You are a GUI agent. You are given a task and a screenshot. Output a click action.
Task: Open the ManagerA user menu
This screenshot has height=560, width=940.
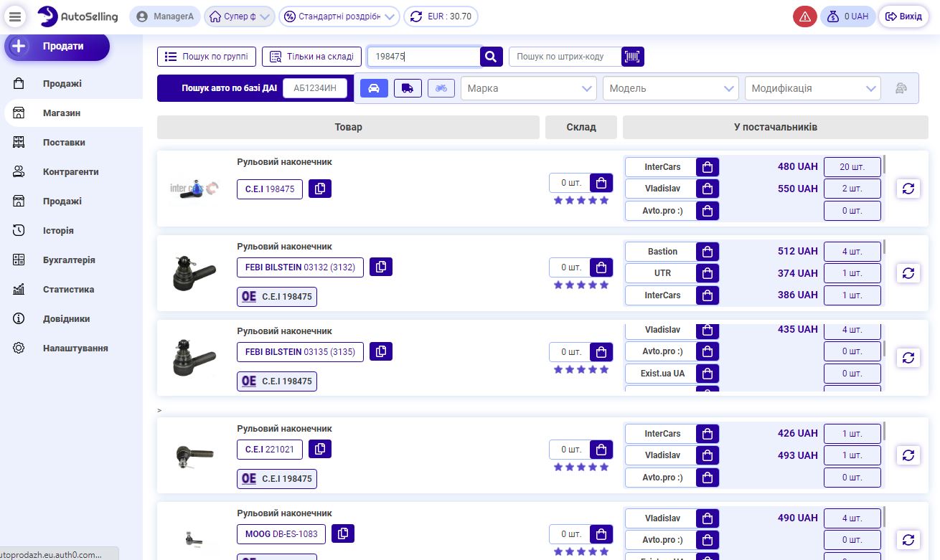click(x=165, y=16)
